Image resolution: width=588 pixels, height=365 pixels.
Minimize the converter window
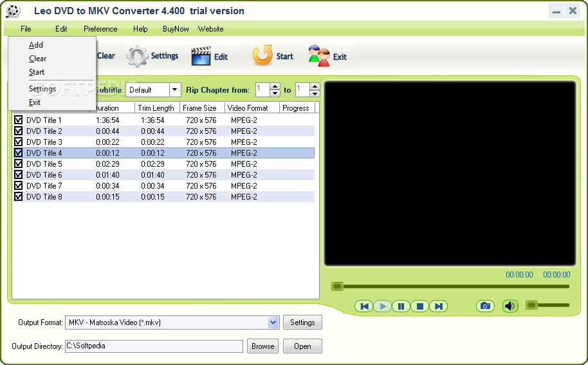pyautogui.click(x=556, y=11)
